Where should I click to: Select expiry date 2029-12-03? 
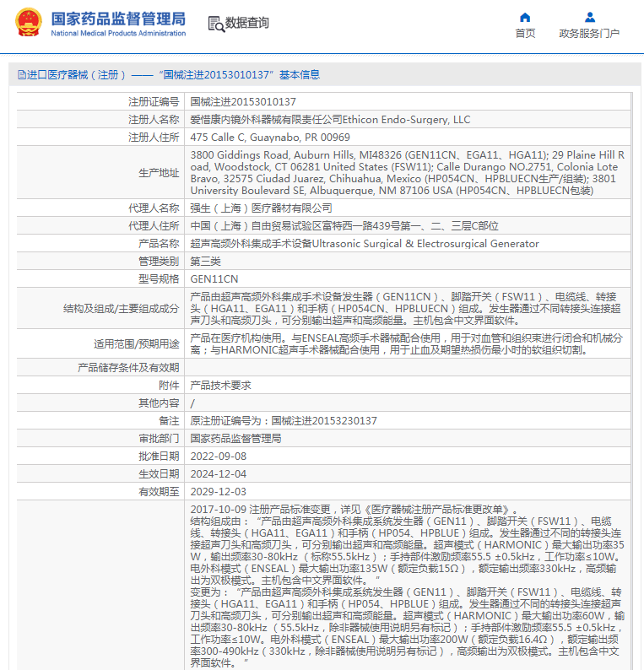click(219, 492)
